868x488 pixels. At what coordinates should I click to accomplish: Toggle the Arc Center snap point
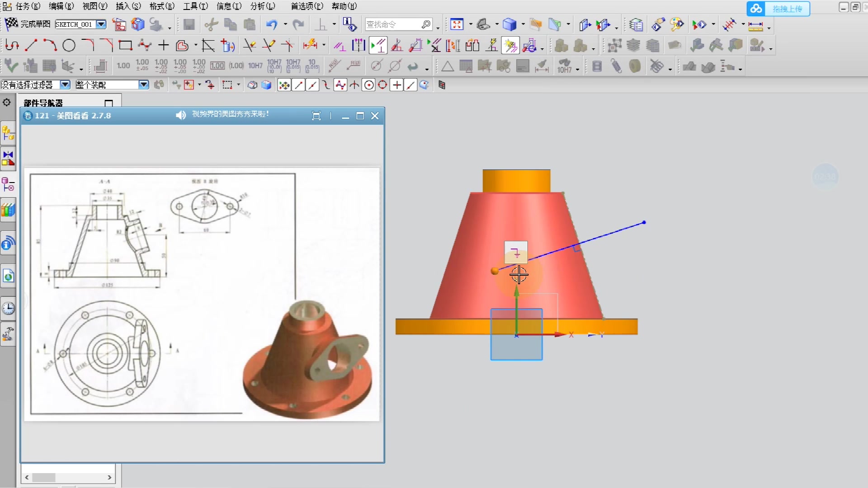click(369, 85)
